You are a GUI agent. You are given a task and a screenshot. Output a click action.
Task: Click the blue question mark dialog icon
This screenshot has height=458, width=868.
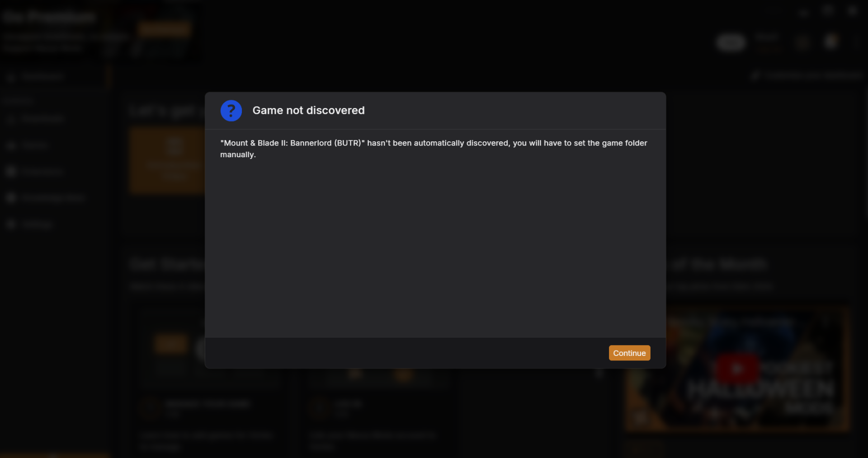pos(231,111)
